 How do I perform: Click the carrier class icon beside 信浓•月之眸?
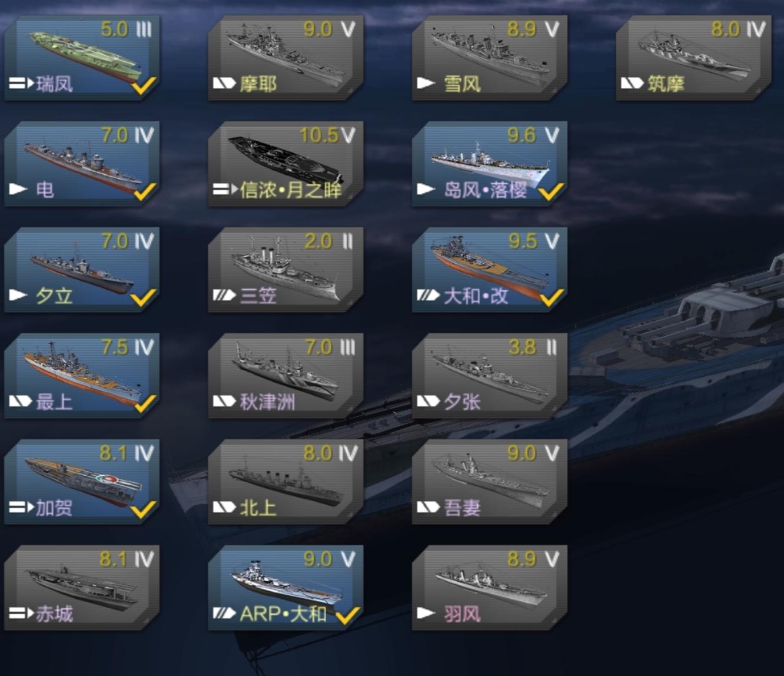pyautogui.click(x=225, y=190)
